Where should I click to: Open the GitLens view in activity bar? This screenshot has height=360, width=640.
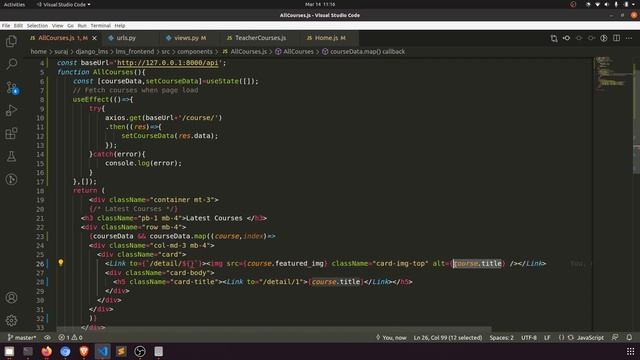tap(11, 179)
